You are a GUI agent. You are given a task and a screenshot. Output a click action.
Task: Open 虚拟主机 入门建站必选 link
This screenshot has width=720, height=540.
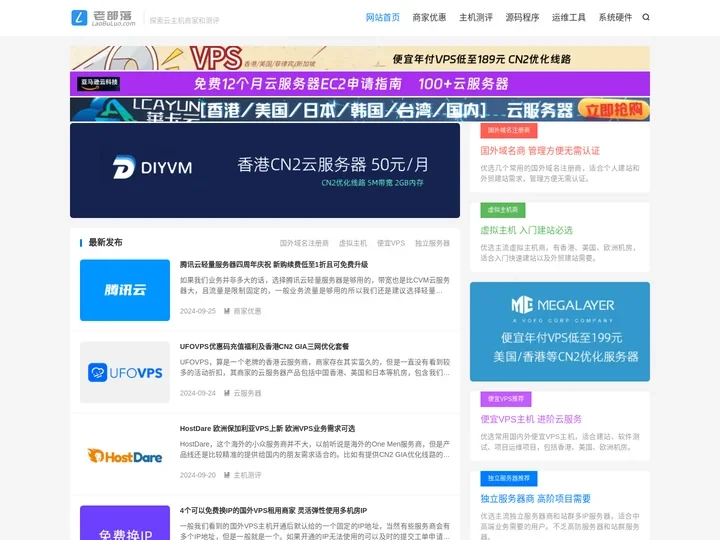pyautogui.click(x=526, y=230)
